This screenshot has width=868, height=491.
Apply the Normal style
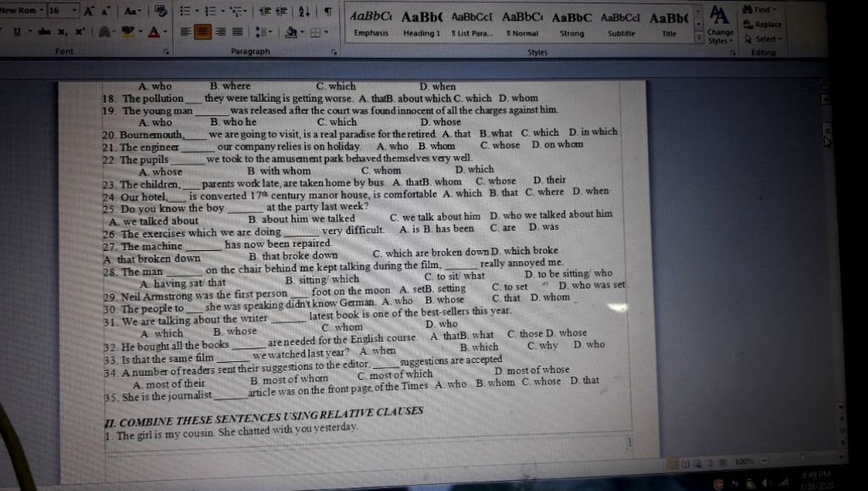coord(522,25)
